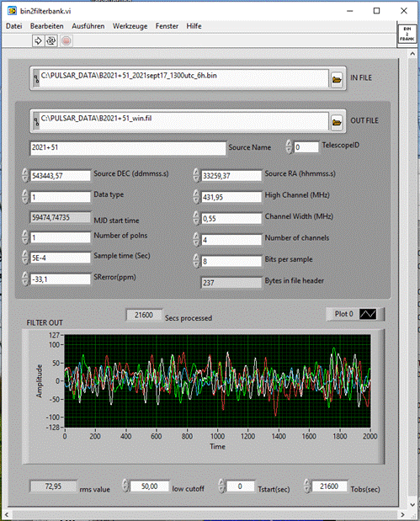Click the BIN 2 FBANK VI icon
420x521 pixels.
click(407, 34)
